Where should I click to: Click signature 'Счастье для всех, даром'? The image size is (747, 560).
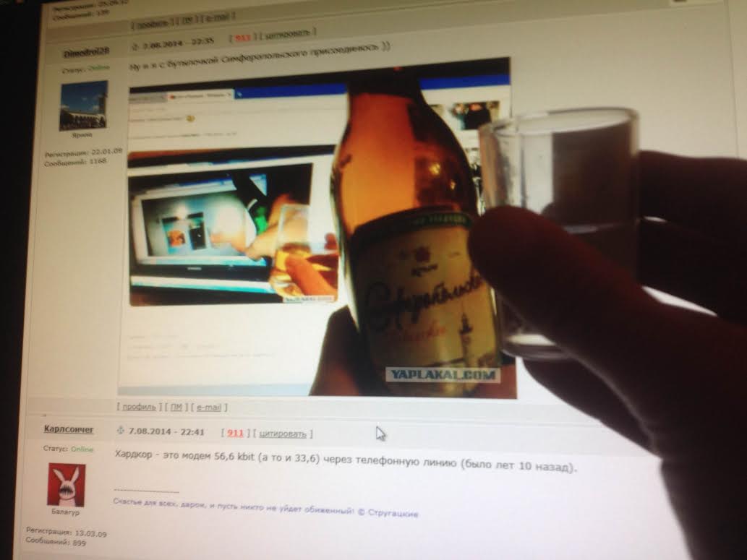[265, 508]
